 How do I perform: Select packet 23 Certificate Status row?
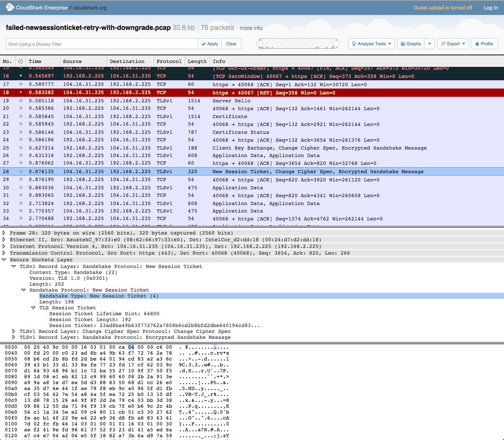tap(252, 132)
